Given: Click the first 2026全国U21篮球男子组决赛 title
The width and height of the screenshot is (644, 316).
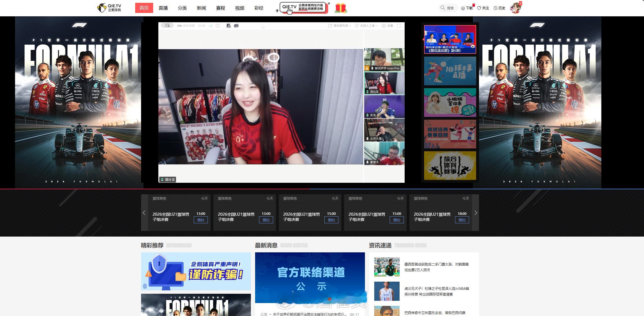Looking at the screenshot, I should click(171, 217).
